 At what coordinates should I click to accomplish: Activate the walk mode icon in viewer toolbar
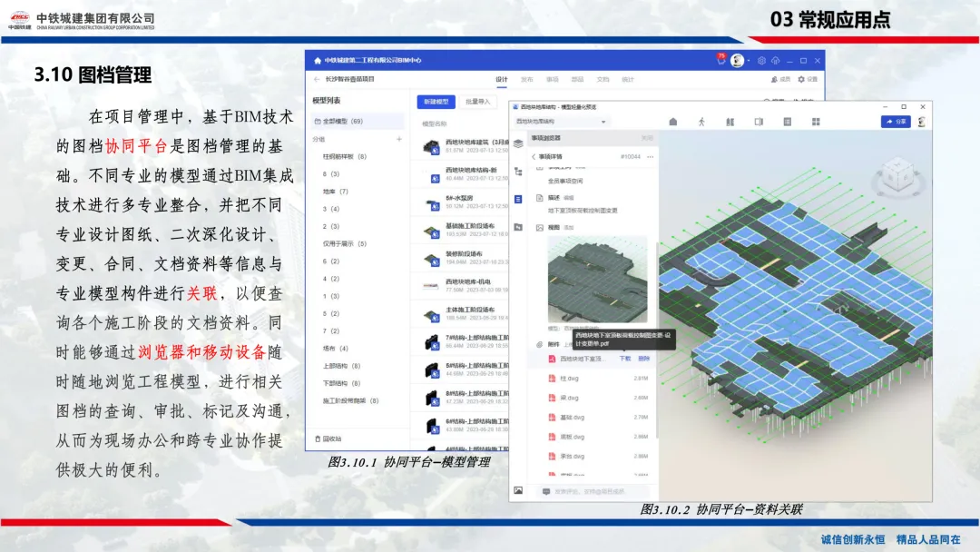click(x=701, y=122)
